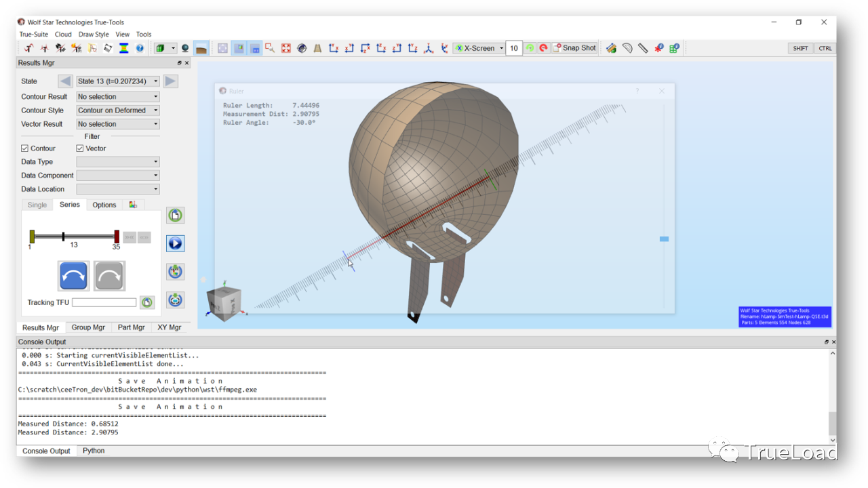Open the Contour Result dropdown
The height and width of the screenshot is (488, 868).
[x=118, y=97]
